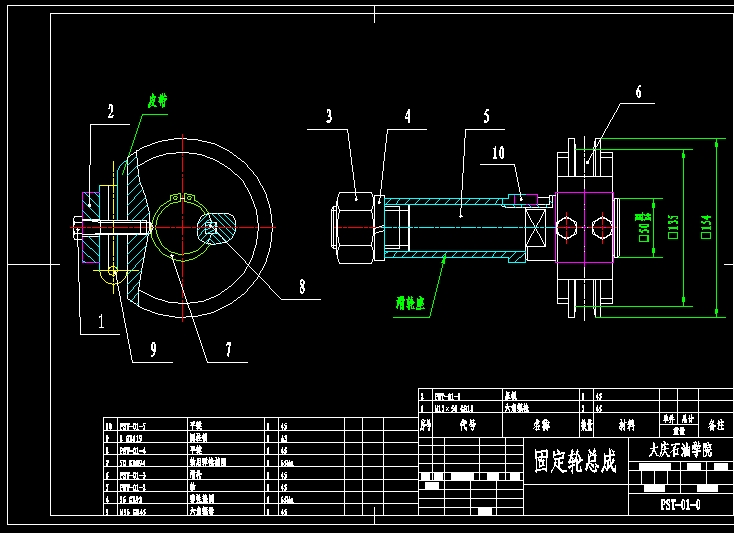
Task: Select the □134 dimension text
Action: [706, 227]
